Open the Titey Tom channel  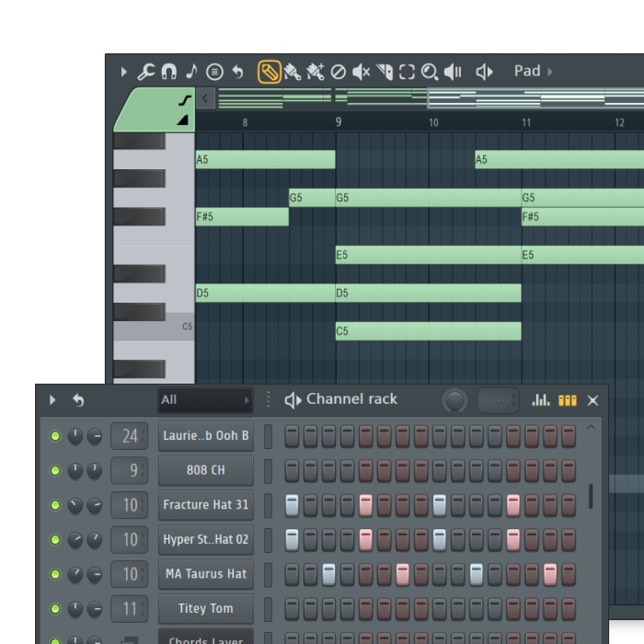click(x=206, y=608)
